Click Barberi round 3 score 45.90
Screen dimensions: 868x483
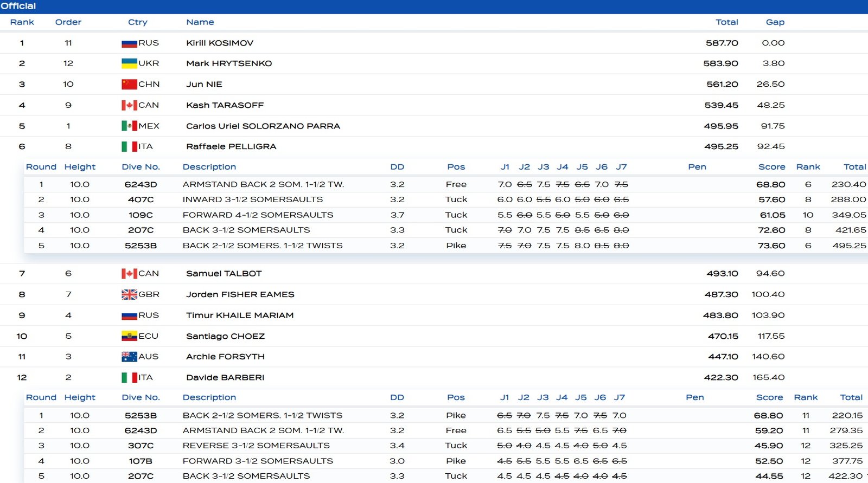[769, 446]
